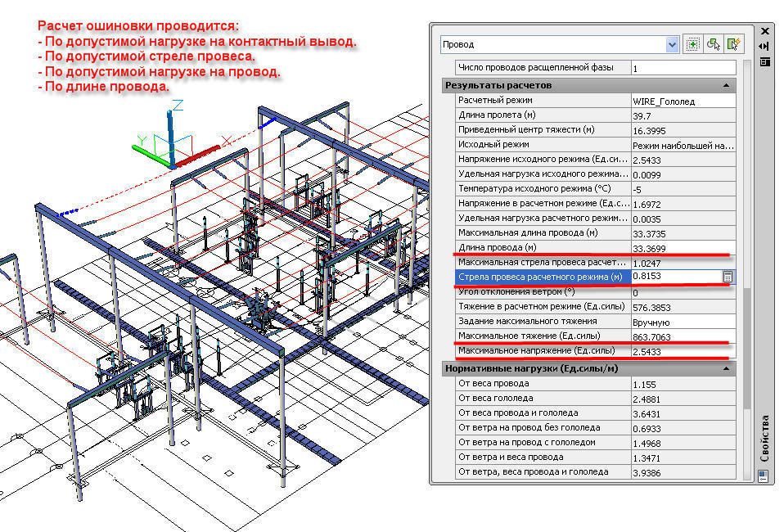This screenshot has height=532, width=784.
Task: Collapse the Результаты расчетов section
Action: pos(725,85)
